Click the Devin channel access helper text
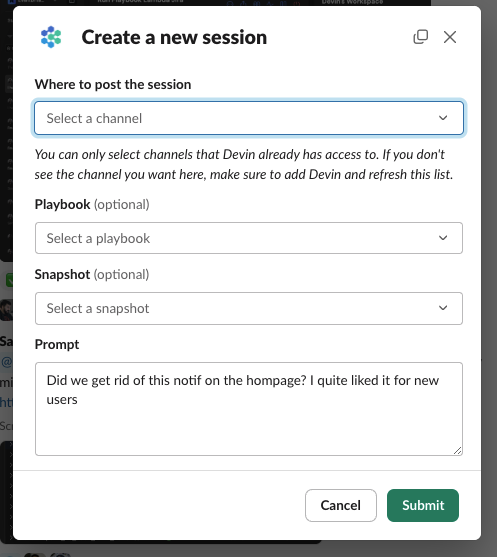This screenshot has height=557, width=497. tap(244, 164)
